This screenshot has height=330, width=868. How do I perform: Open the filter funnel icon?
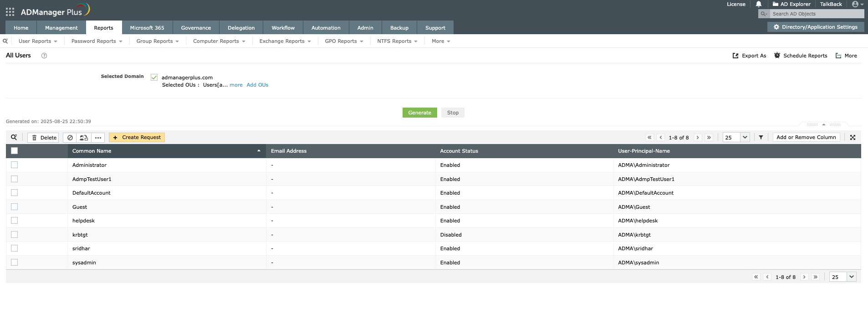coord(761,137)
